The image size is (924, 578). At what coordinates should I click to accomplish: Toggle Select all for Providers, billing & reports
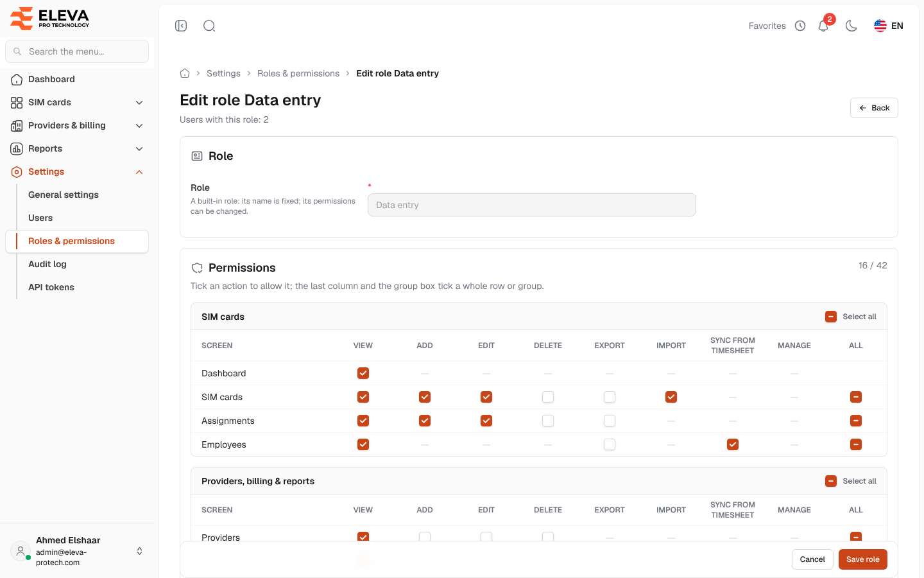[831, 481]
